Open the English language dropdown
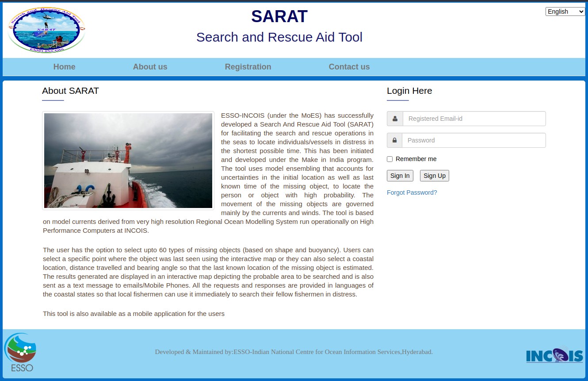Image resolution: width=588 pixels, height=381 pixels. [565, 12]
